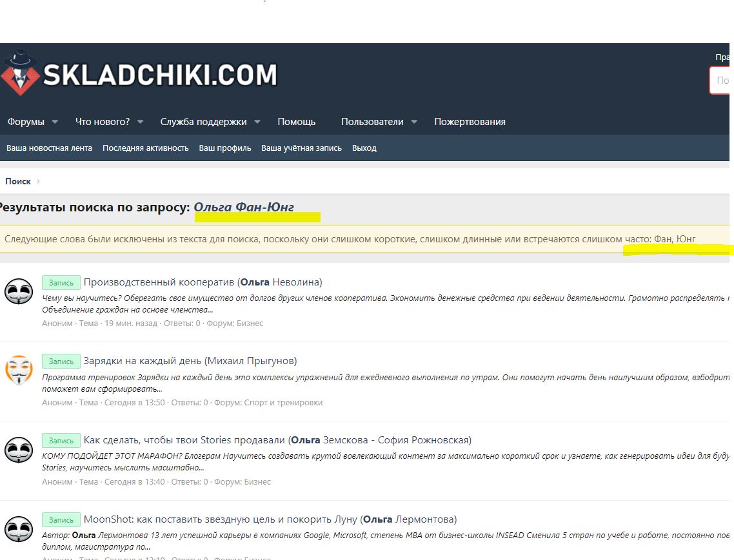Open Зарядки на каждый день topic
The height and width of the screenshot is (560, 734).
coord(190,361)
